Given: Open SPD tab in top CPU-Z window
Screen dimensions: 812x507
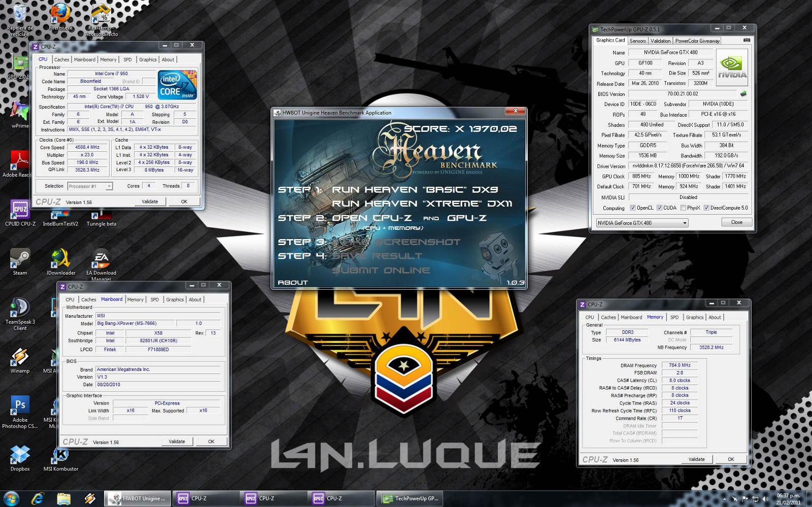Looking at the screenshot, I should pyautogui.click(x=127, y=60).
